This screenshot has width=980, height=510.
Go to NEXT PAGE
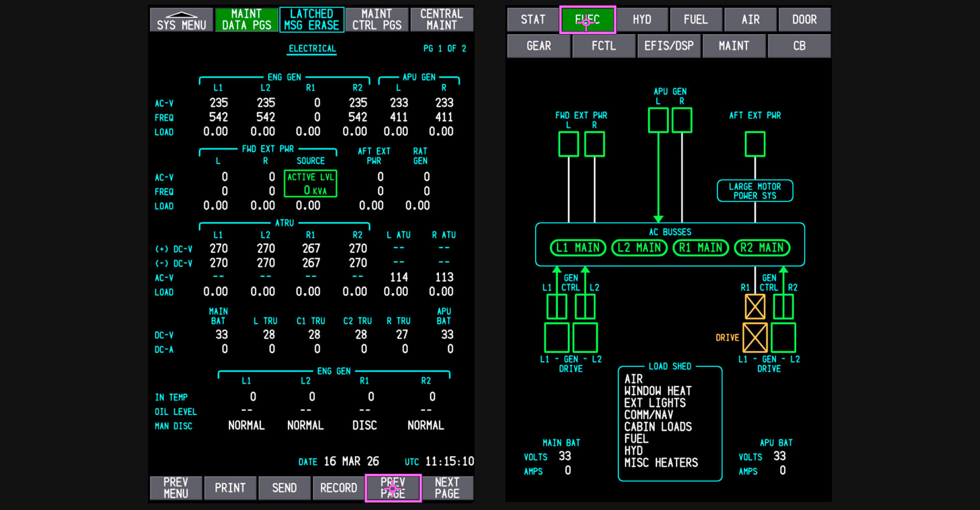[447, 488]
